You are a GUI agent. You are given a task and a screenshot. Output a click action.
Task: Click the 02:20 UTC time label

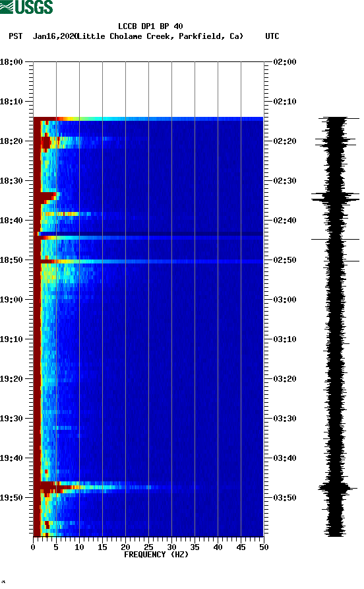coord(285,141)
